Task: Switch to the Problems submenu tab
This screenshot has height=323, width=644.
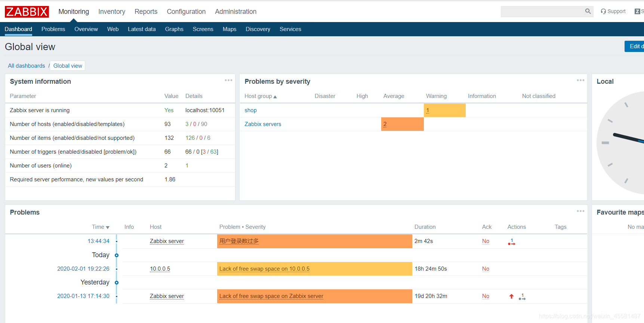Action: pyautogui.click(x=53, y=29)
